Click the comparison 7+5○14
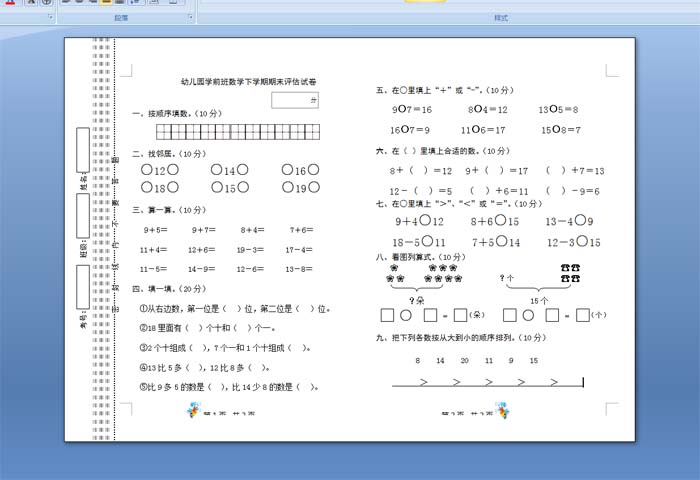The width and height of the screenshot is (700, 480). [x=496, y=242]
